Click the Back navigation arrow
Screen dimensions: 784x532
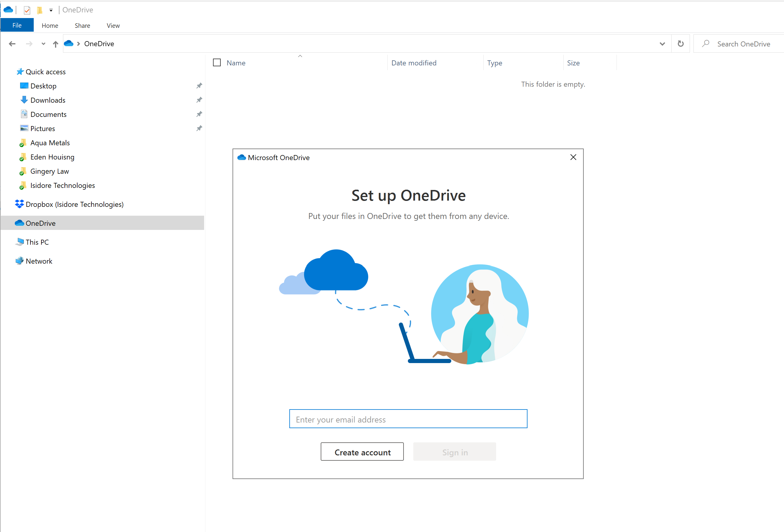tap(12, 44)
